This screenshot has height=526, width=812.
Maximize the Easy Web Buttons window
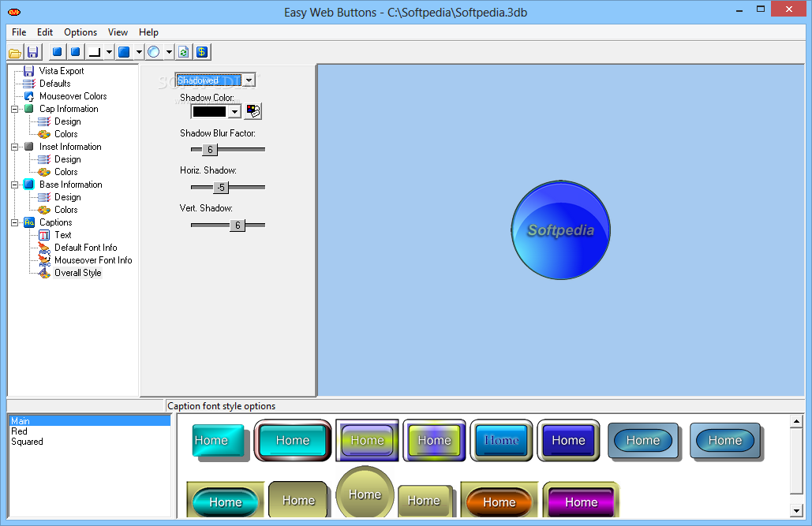[x=760, y=9]
